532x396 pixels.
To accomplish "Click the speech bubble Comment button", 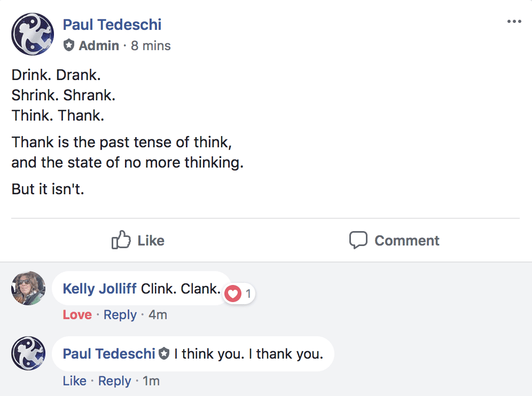I will [x=394, y=241].
